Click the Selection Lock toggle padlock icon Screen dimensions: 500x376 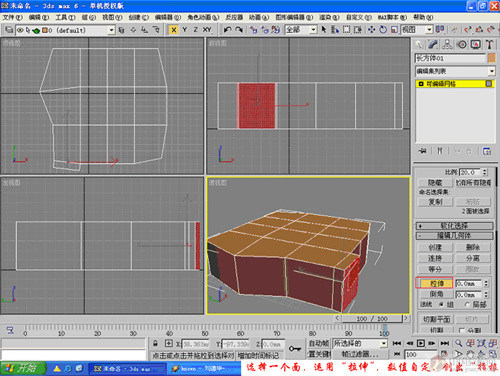(155, 343)
